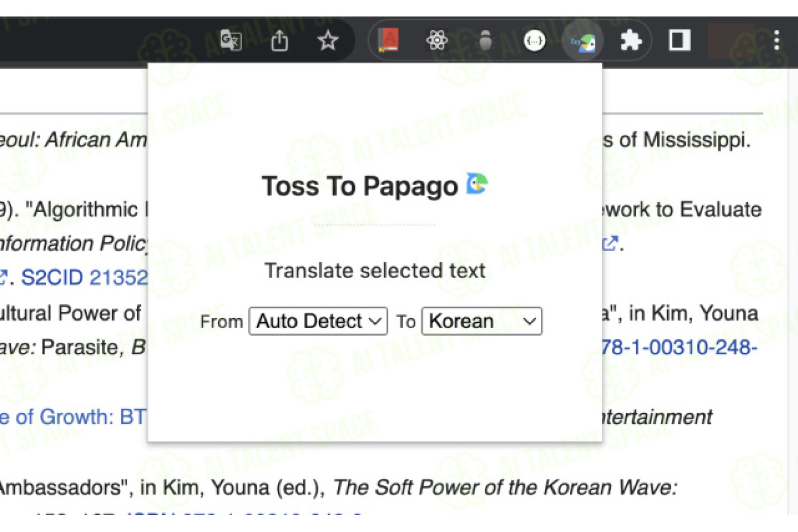Screen dimensions: 798x532
Task: Click the 'in Kim, Youna' text on right
Action: [693, 313]
